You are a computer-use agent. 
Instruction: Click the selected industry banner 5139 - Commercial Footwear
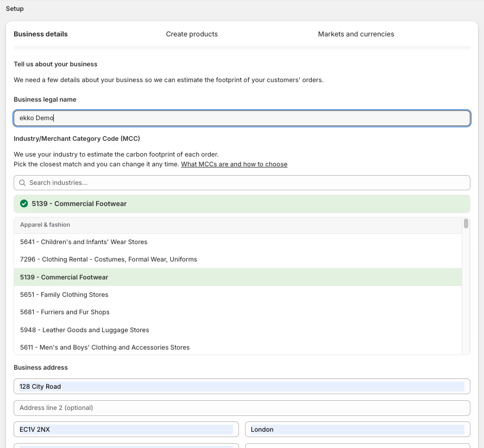(x=242, y=204)
